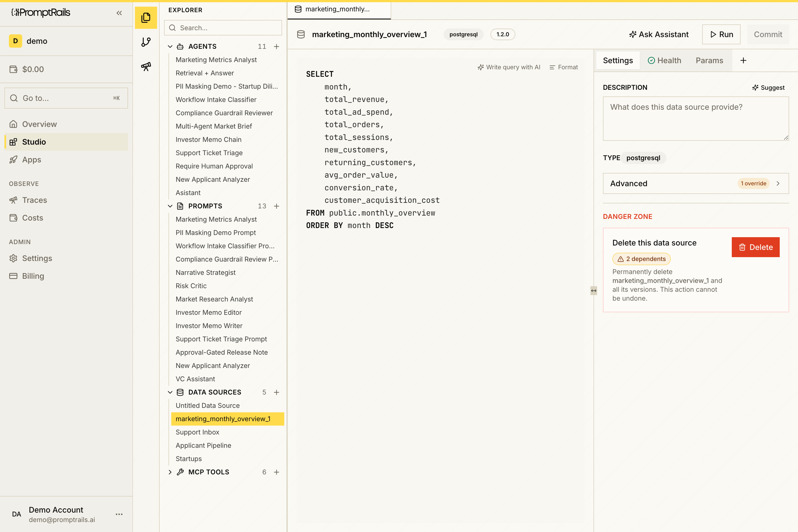Open account options three-dots menu
The width and height of the screenshot is (798, 532).
click(119, 514)
